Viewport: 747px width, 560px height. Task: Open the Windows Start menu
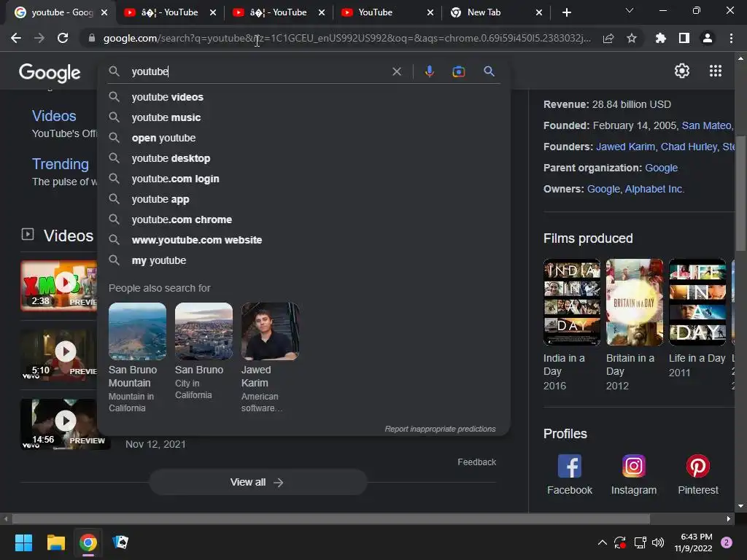pos(23,542)
